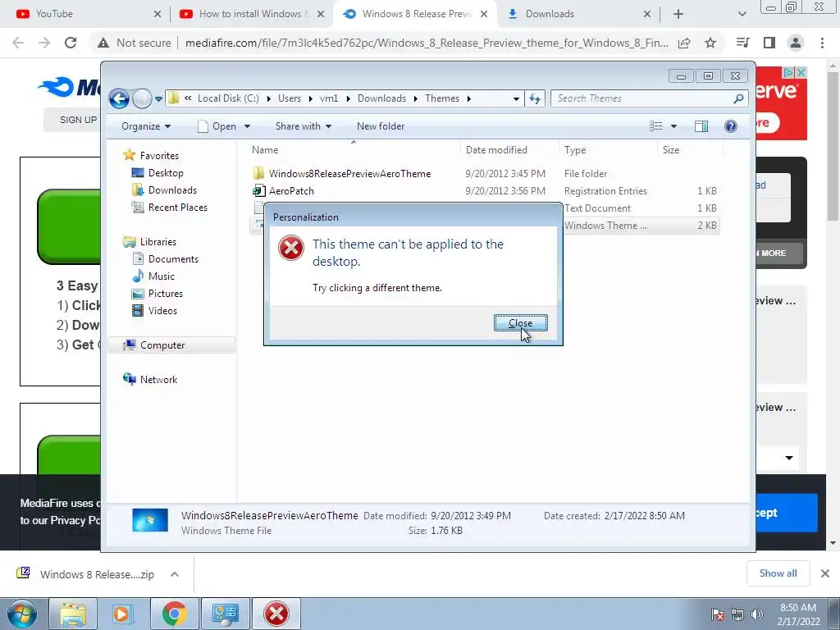The height and width of the screenshot is (630, 840).
Task: Expand address bar previous locations dropdown
Action: coord(516,98)
